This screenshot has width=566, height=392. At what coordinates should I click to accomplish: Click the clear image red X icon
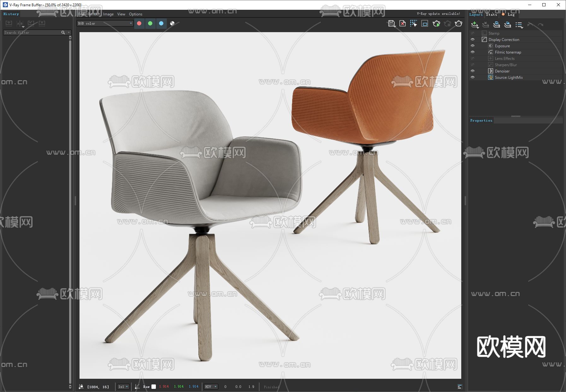pos(403,23)
